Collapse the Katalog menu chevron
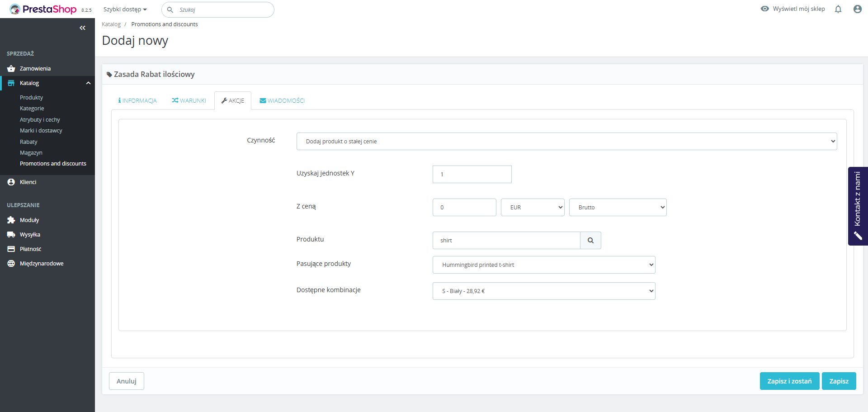Image resolution: width=868 pixels, height=412 pixels. (89, 83)
